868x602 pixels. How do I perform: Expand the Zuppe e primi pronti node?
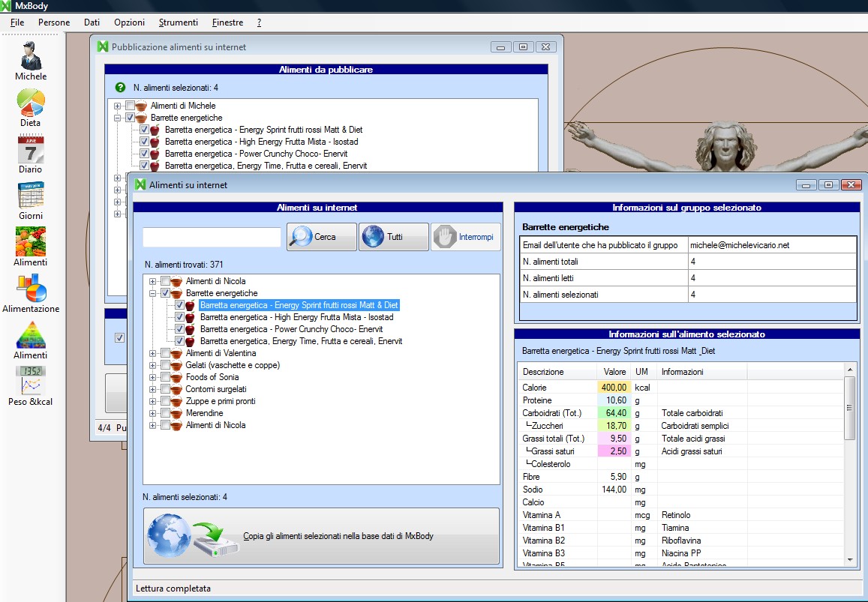(153, 401)
